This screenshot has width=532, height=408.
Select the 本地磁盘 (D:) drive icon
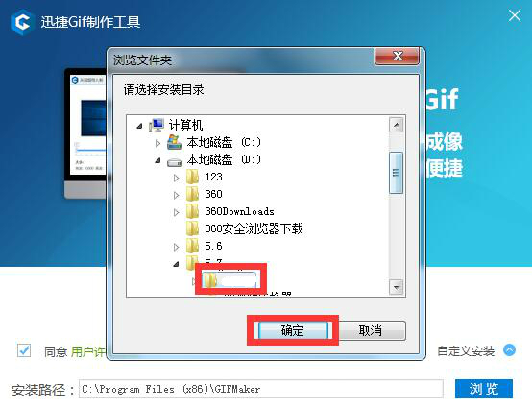click(175, 162)
